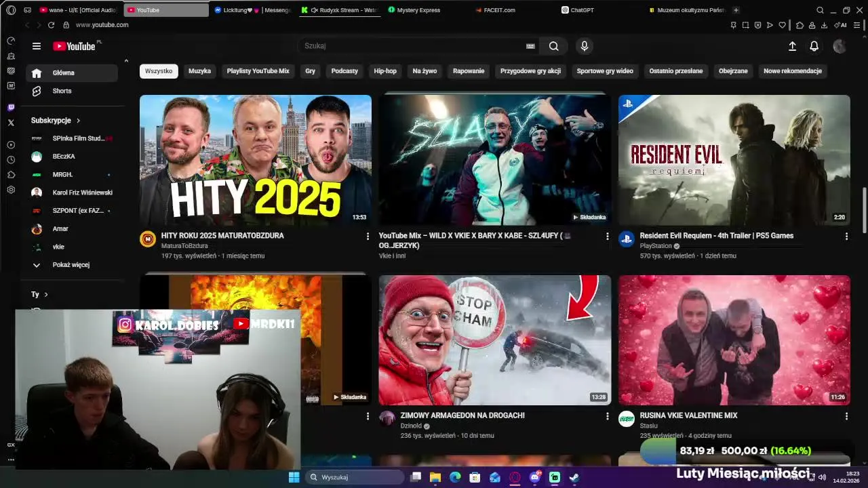This screenshot has width=868, height=488.
Task: Open the account avatar menu
Action: click(x=840, y=46)
